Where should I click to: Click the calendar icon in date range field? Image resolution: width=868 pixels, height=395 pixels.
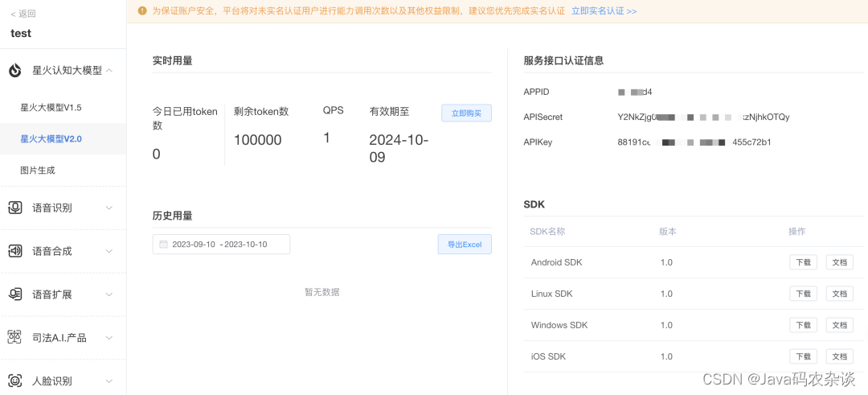click(x=163, y=245)
